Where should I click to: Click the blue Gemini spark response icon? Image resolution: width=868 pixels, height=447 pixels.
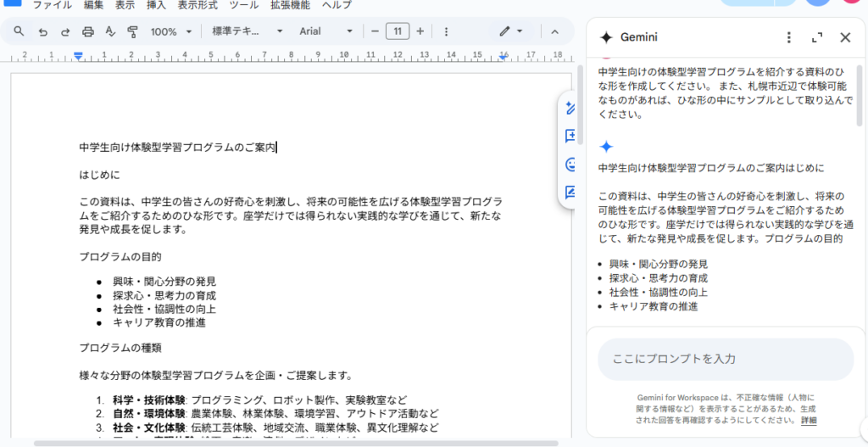tap(606, 147)
